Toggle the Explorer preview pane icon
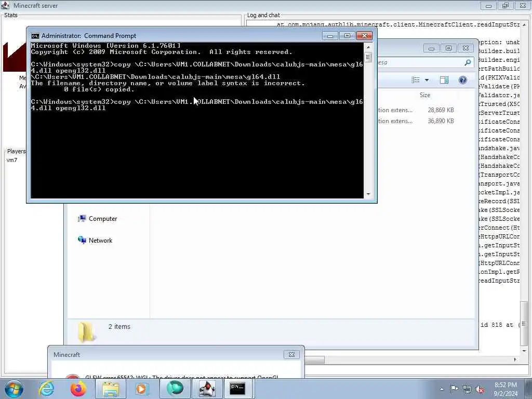The width and height of the screenshot is (532, 399). tap(444, 79)
